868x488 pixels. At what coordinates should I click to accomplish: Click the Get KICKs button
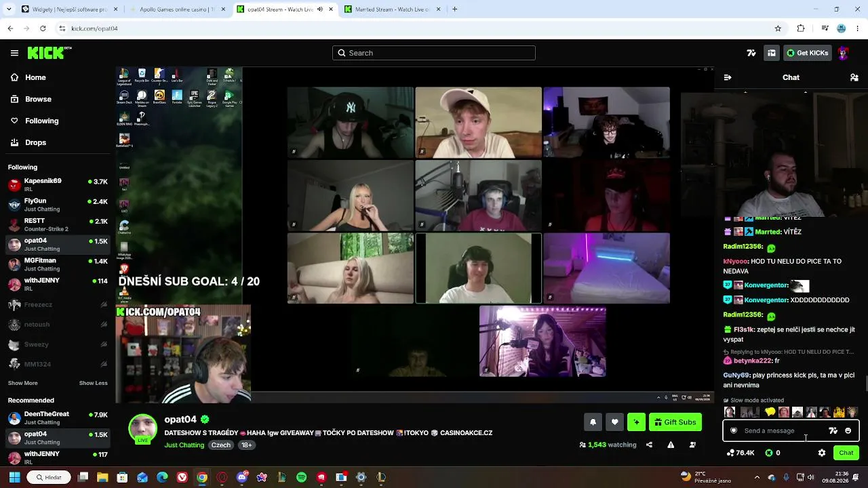pyautogui.click(x=807, y=53)
